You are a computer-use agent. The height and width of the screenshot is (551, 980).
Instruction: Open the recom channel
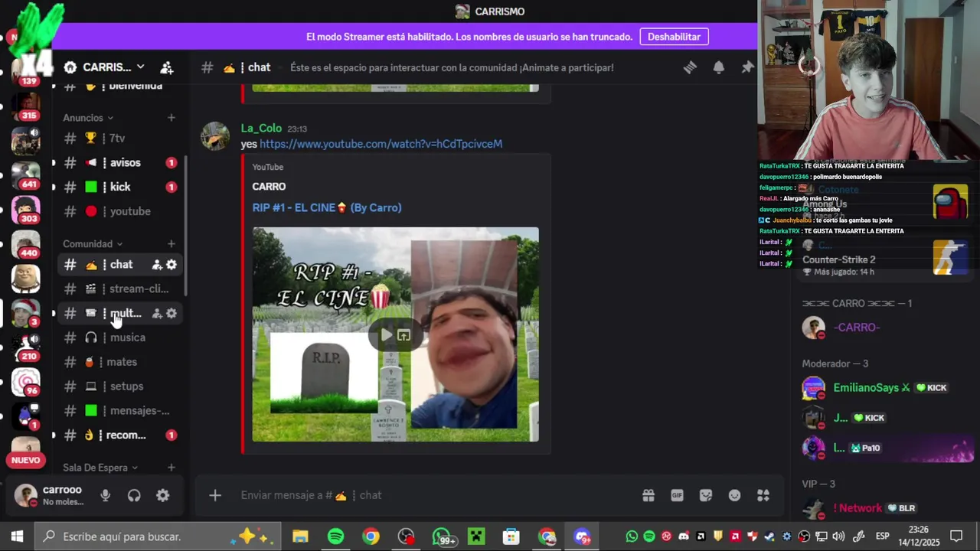pyautogui.click(x=120, y=435)
